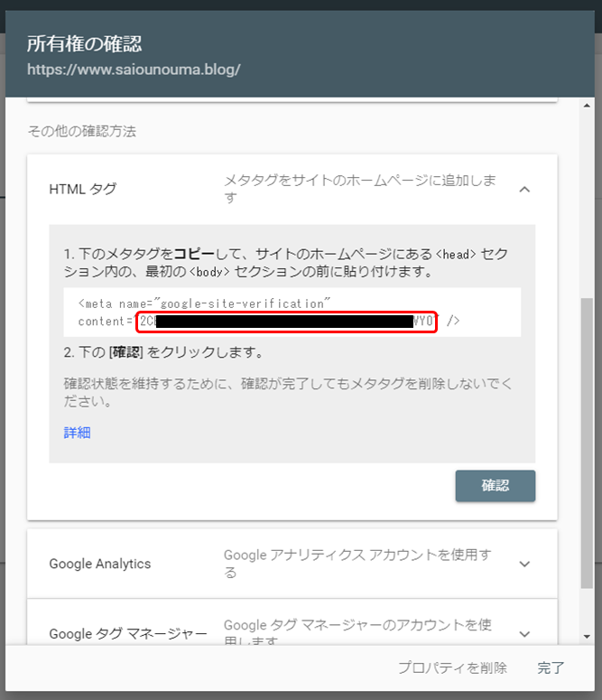
Task: Click the Google Analytics row label
Action: coord(100,564)
